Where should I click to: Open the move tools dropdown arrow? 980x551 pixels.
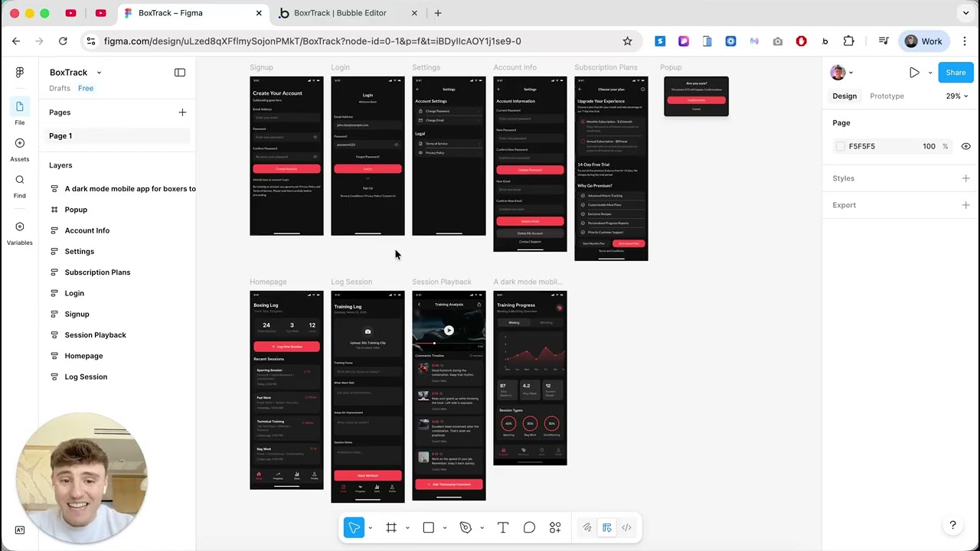370,527
